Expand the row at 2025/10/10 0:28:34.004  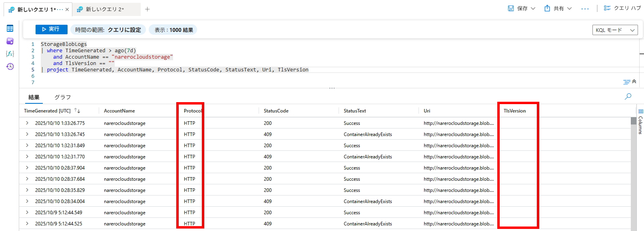(x=27, y=201)
